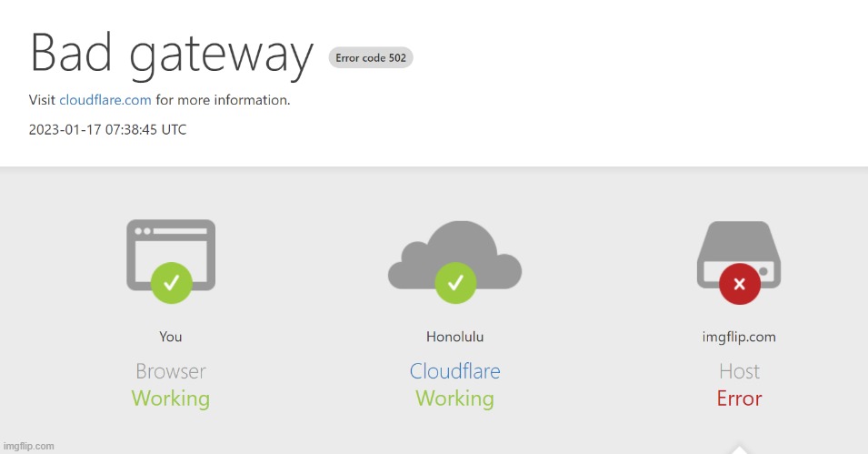Open the blue Cloudflare status link

454,371
